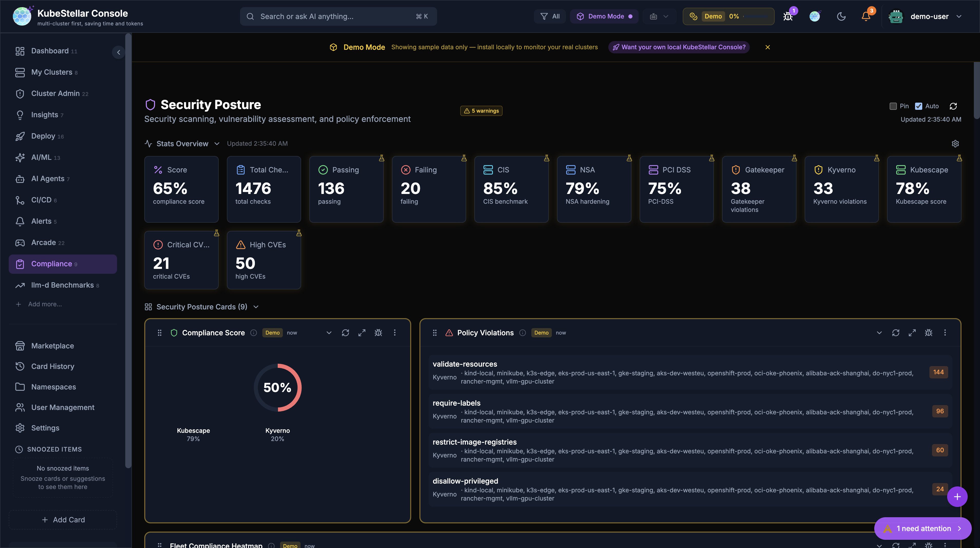Viewport: 980px width, 548px height.
Task: Open Stats Overview settings gear
Action: tap(955, 144)
